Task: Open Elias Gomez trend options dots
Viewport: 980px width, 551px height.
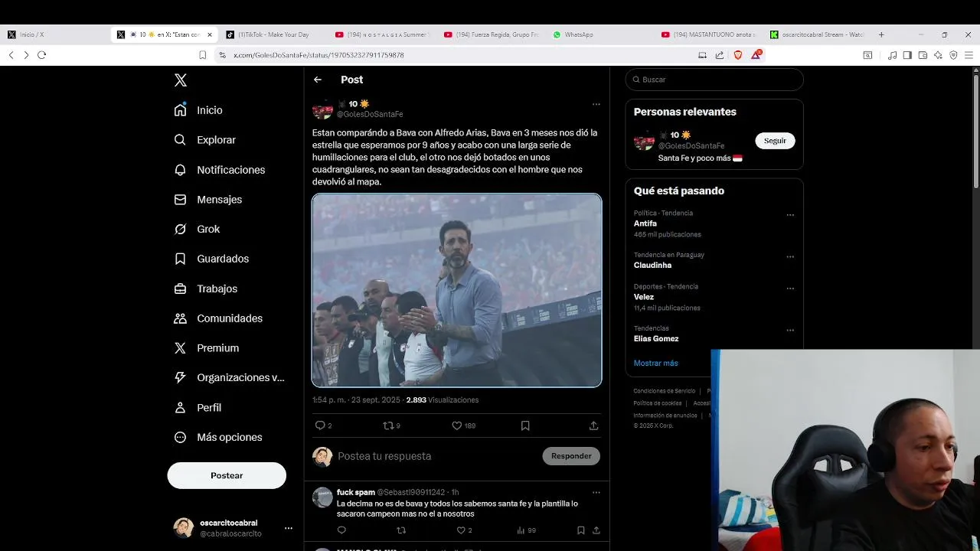Action: coord(790,331)
